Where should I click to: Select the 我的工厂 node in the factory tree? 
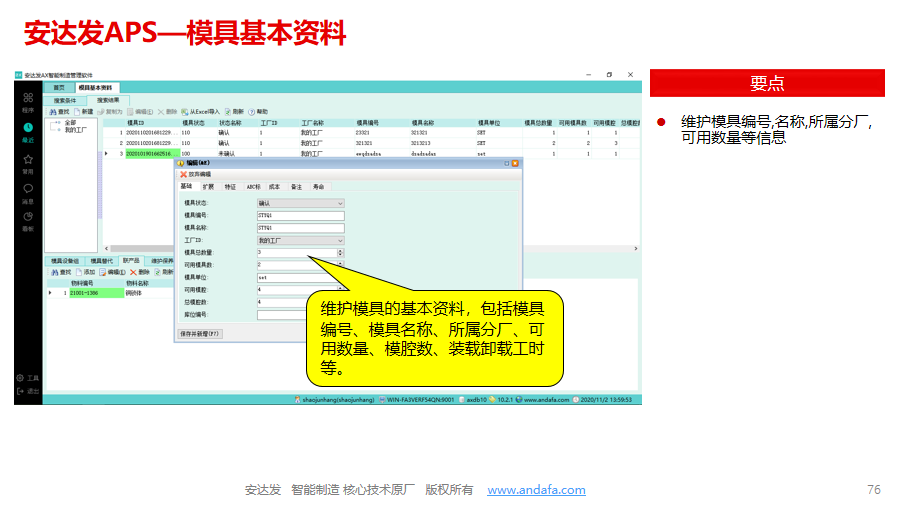tap(75, 130)
